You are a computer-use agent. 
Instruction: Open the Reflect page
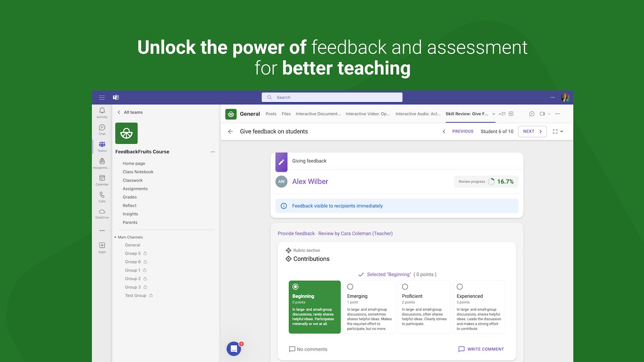[x=130, y=206]
